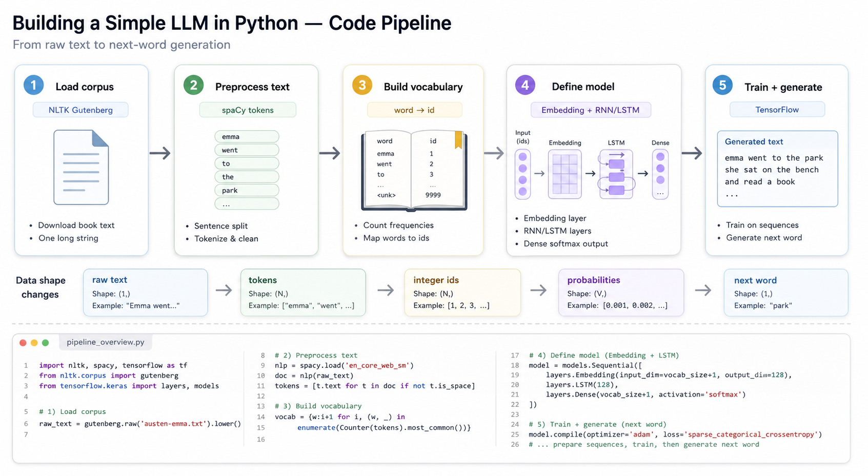
Task: Click the 'model.compile' code line
Action: (x=675, y=434)
